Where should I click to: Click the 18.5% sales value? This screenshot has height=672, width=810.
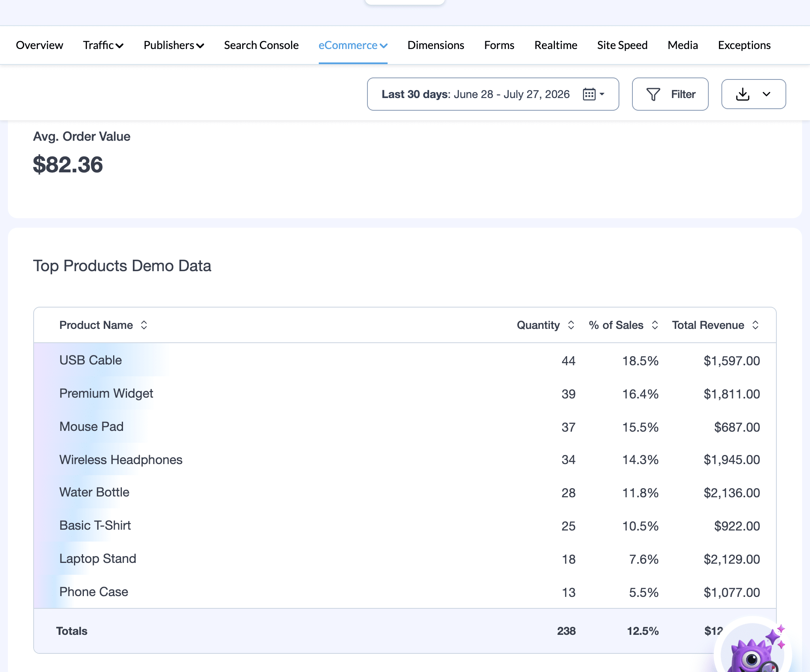[640, 361]
